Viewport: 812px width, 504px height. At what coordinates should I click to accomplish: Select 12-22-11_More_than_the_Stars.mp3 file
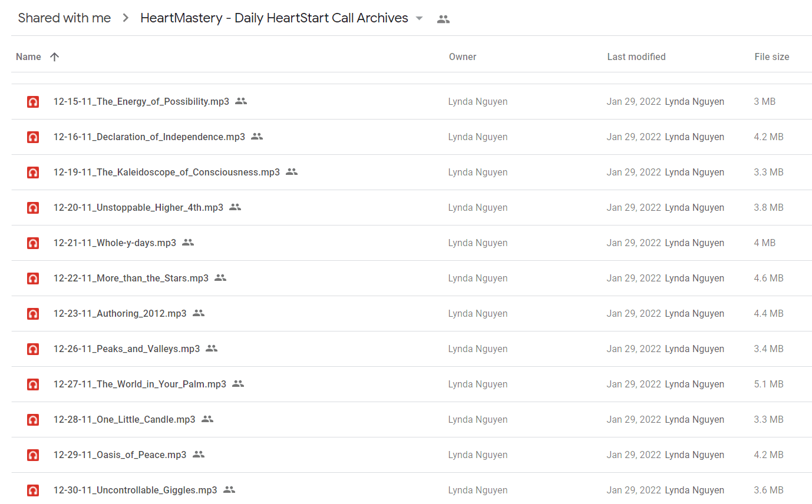(x=411, y=278)
